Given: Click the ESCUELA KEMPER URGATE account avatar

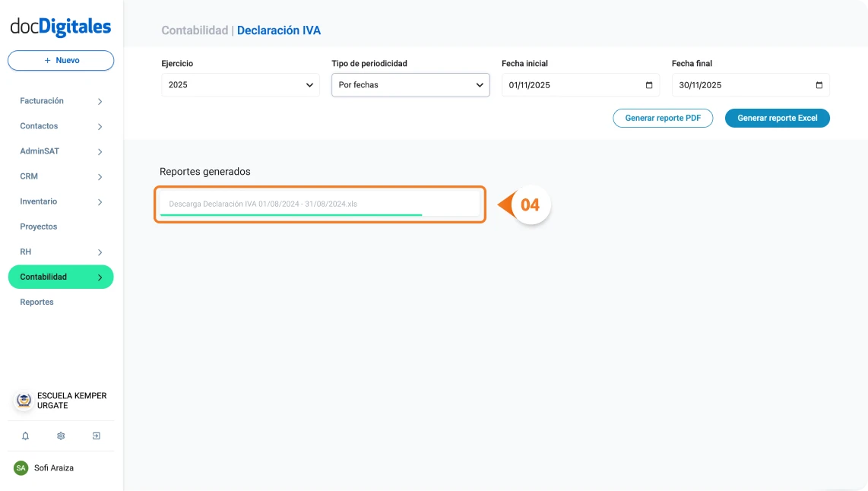Looking at the screenshot, I should (x=22, y=400).
